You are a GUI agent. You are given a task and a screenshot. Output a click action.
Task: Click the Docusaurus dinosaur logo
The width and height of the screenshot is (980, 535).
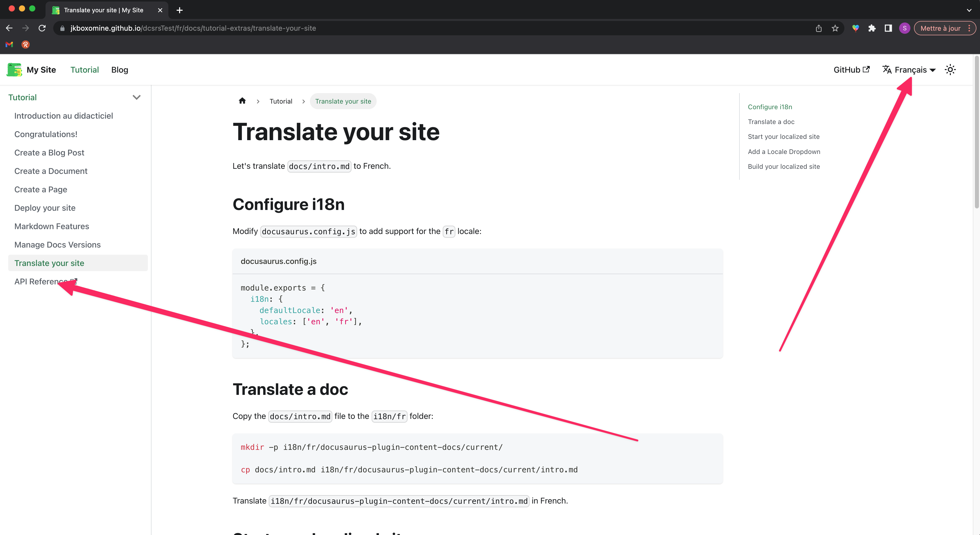coord(14,70)
